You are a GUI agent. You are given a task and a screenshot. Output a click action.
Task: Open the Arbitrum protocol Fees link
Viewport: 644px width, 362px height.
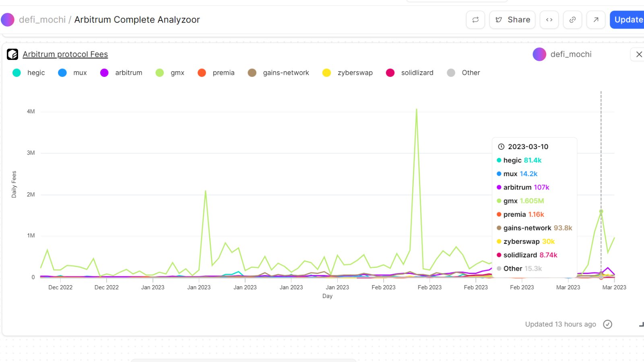(x=65, y=54)
